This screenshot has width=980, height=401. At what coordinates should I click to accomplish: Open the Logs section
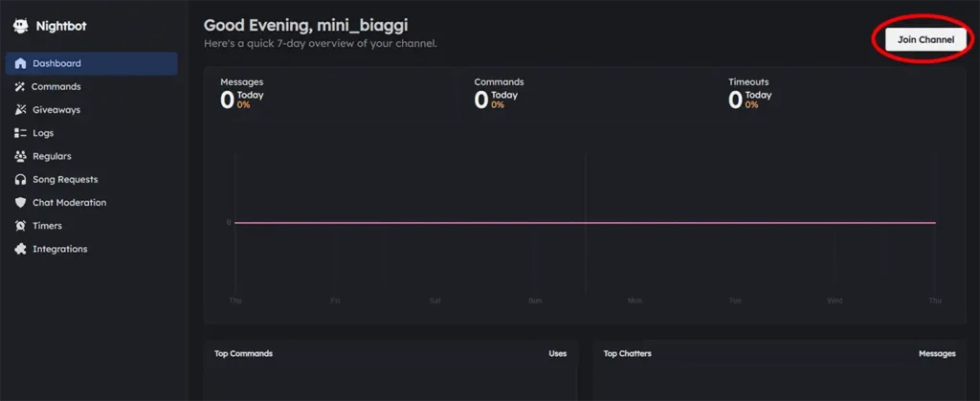[x=91, y=133]
